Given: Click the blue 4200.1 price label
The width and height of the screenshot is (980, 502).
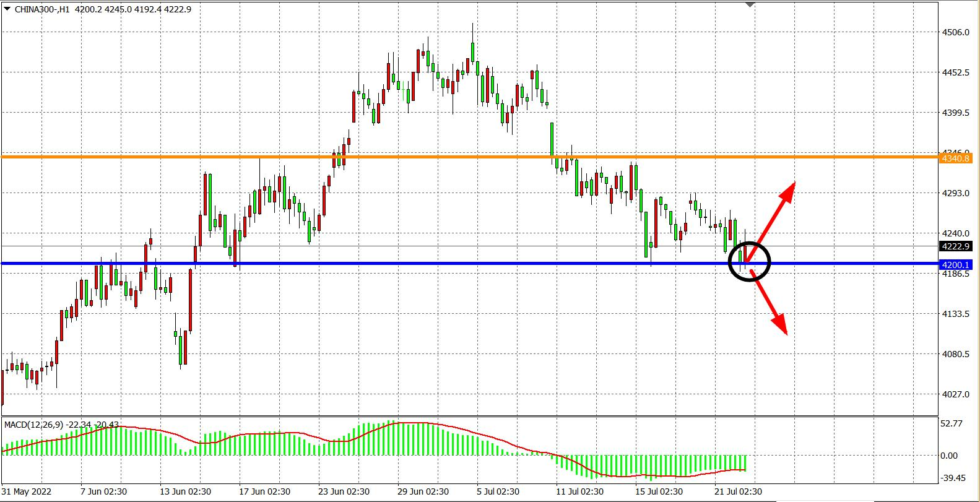Looking at the screenshot, I should (955, 265).
